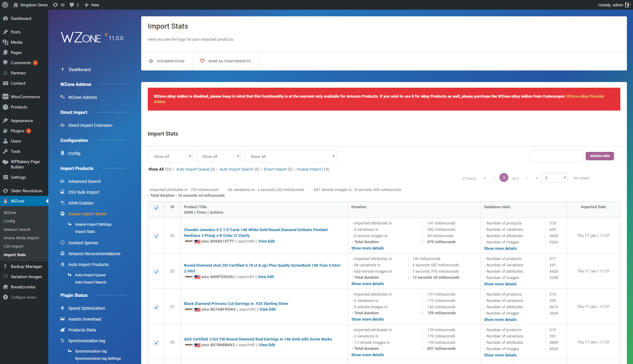Click the Tools wrench icon
This screenshot has width=633, height=364.
[5, 151]
